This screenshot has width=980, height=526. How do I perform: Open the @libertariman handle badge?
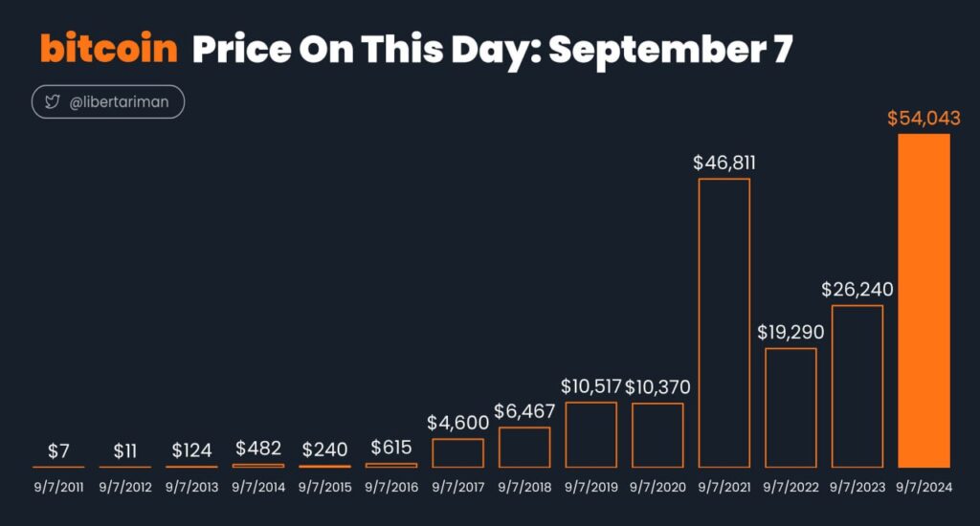108,101
